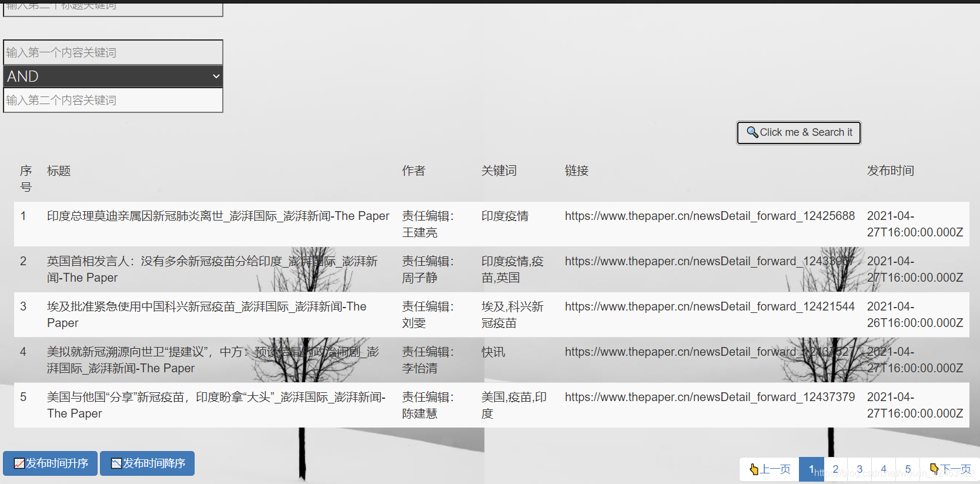Click title 英国首相发言人：没有多余新冠疫苗分给印度
The height and width of the screenshot is (484, 980).
212,269
